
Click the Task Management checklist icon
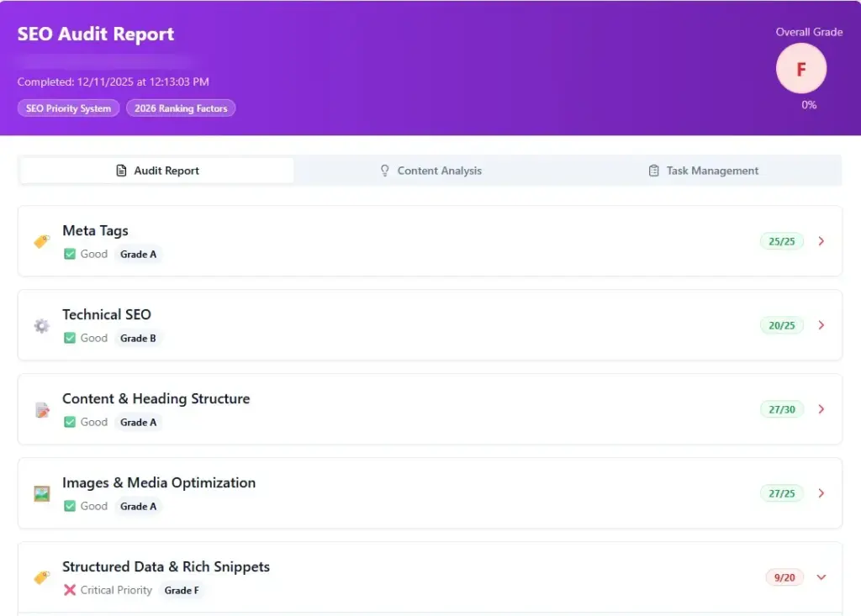(654, 171)
